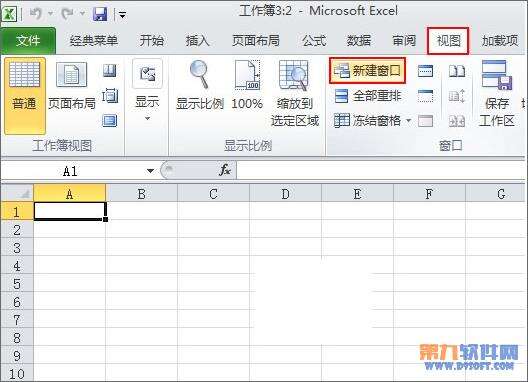This screenshot has height=382, width=528.
Task: Click the synchronous scrolling icon
Action: click(x=457, y=96)
